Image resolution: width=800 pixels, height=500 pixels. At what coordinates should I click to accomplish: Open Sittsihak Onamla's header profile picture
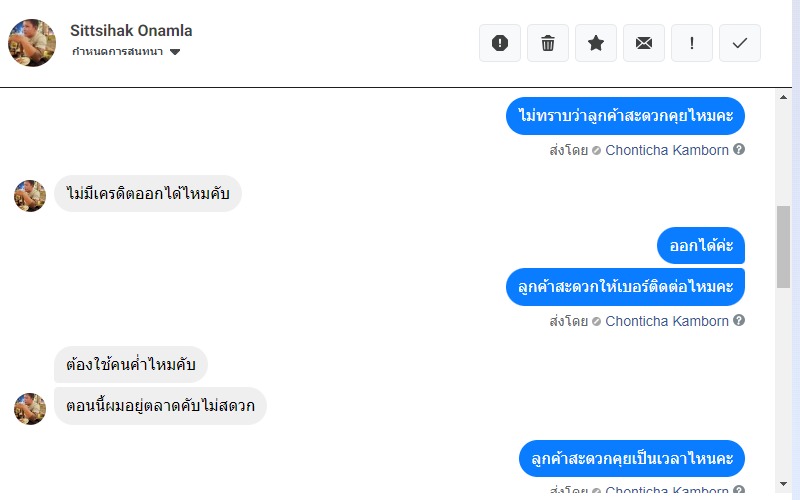[x=32, y=42]
